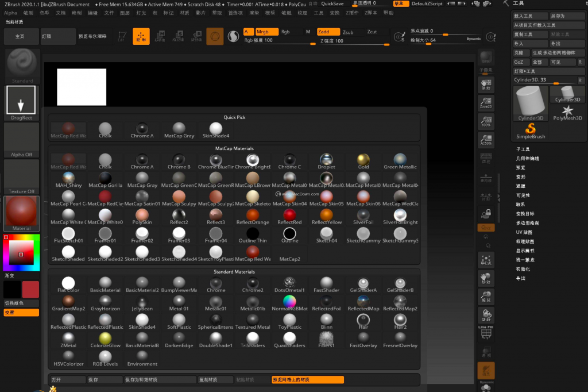Toggle the M material channel button

click(x=308, y=32)
